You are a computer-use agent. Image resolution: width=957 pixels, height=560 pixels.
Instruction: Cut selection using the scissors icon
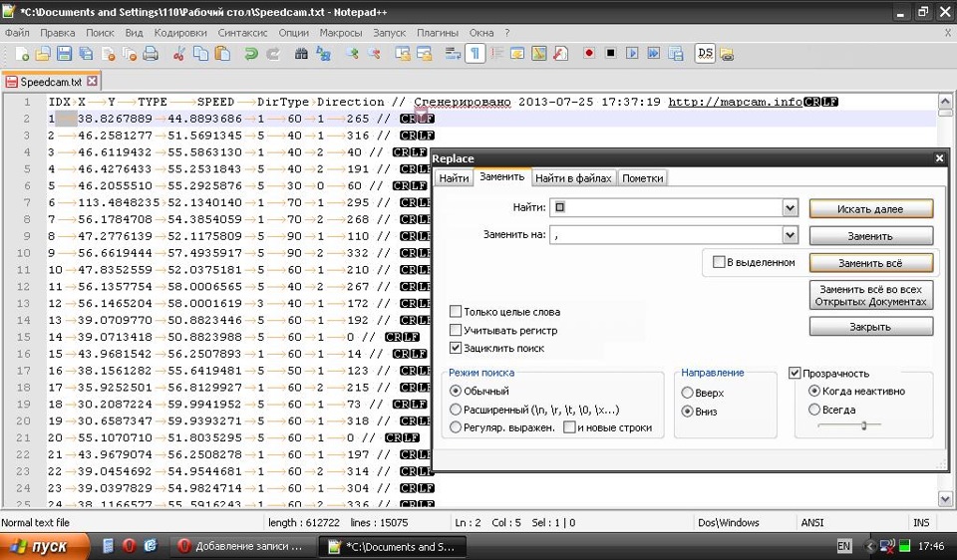(178, 54)
